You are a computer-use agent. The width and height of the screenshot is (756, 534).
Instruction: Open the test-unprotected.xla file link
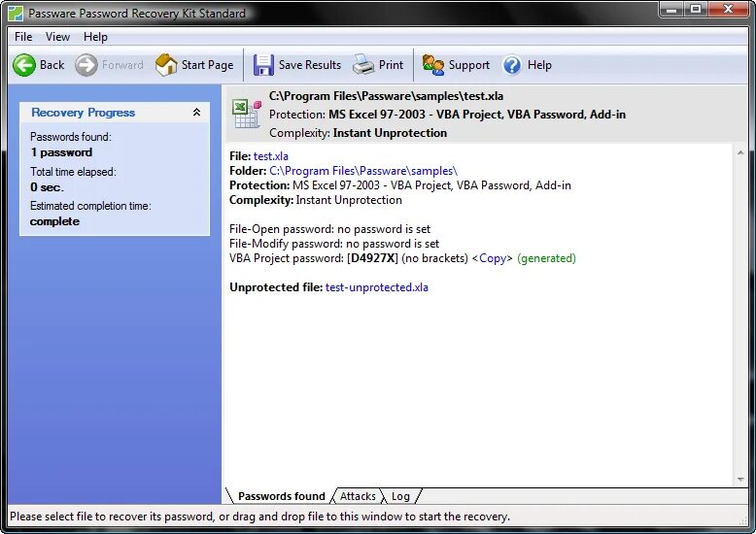[377, 287]
